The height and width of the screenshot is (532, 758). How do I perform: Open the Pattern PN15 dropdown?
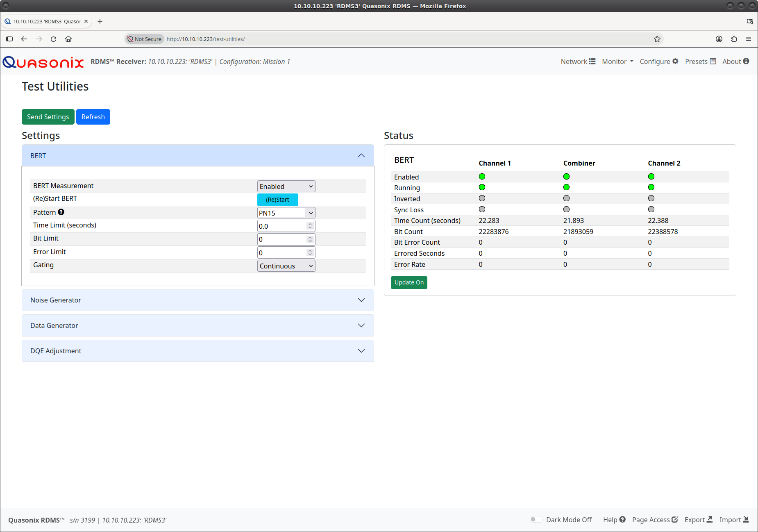[286, 213]
